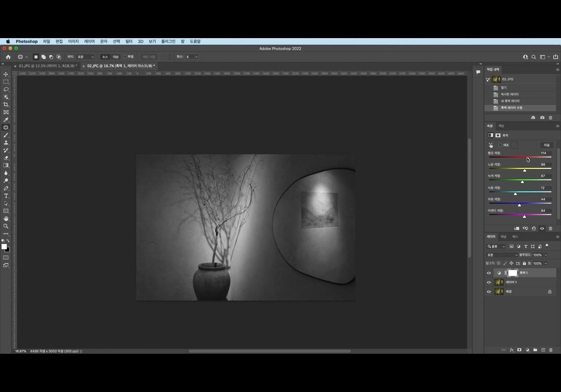Image resolution: width=561 pixels, height=392 pixels.
Task: Enable the 투명 checkbox in options bar
Action: 125,57
